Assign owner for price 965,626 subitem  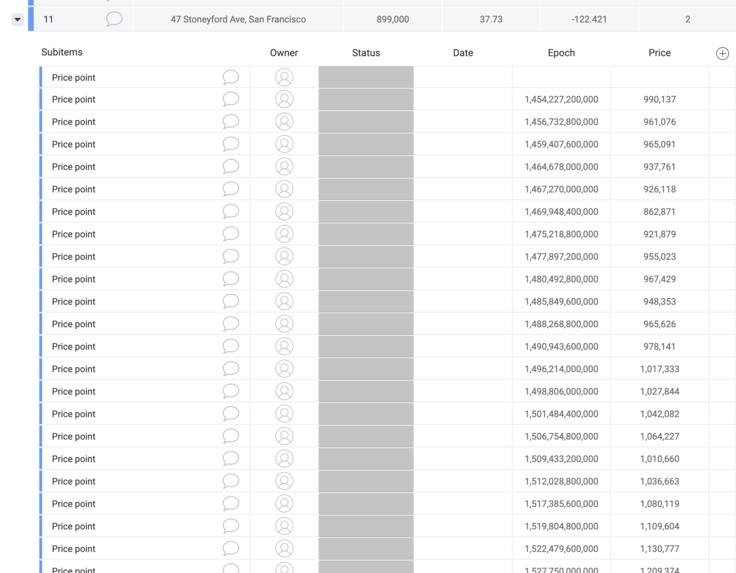(x=284, y=324)
